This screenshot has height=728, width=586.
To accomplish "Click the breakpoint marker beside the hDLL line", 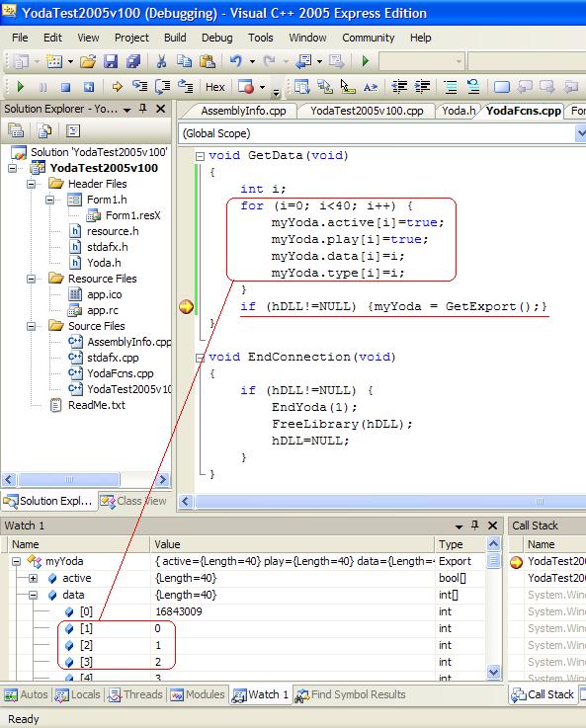I will tap(186, 306).
